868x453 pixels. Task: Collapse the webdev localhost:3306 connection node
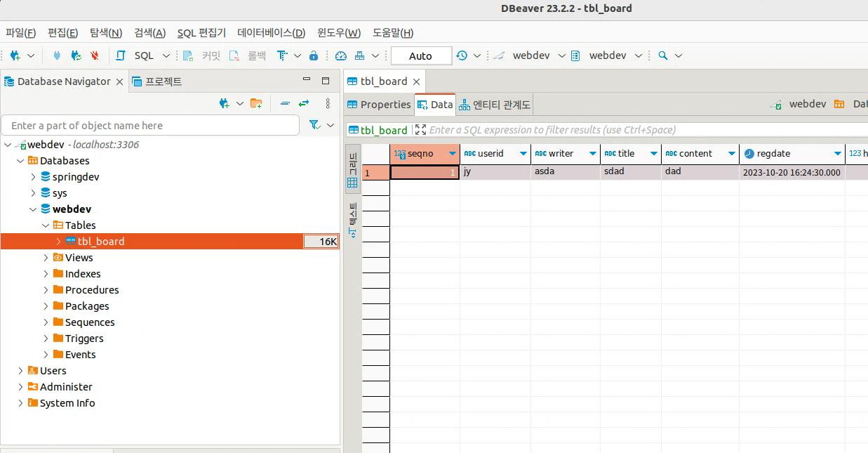[x=8, y=145]
